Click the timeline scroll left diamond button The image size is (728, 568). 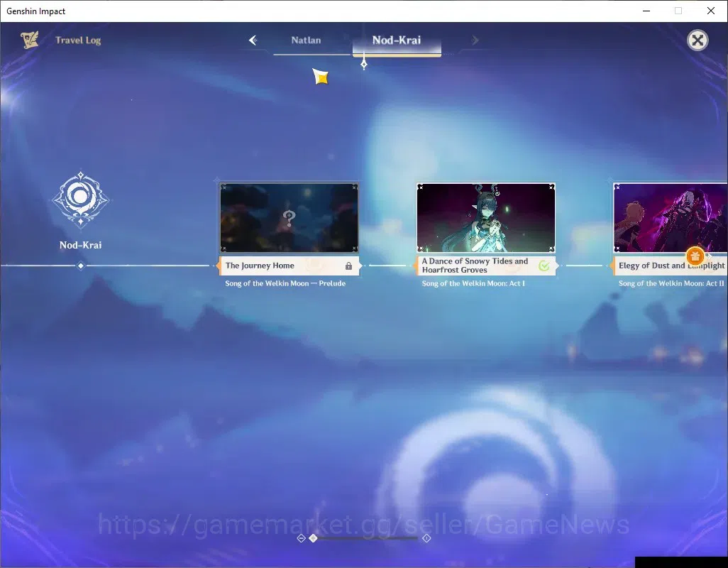(301, 538)
